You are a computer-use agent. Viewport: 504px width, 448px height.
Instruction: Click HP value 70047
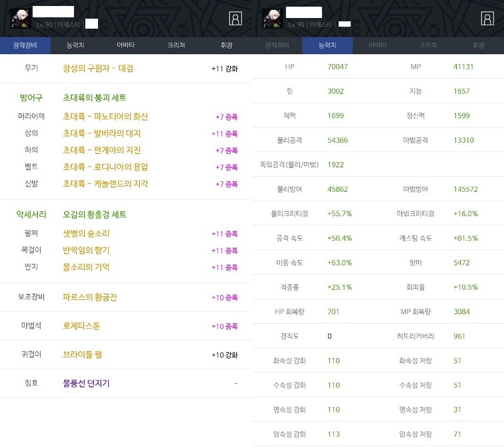pos(337,67)
